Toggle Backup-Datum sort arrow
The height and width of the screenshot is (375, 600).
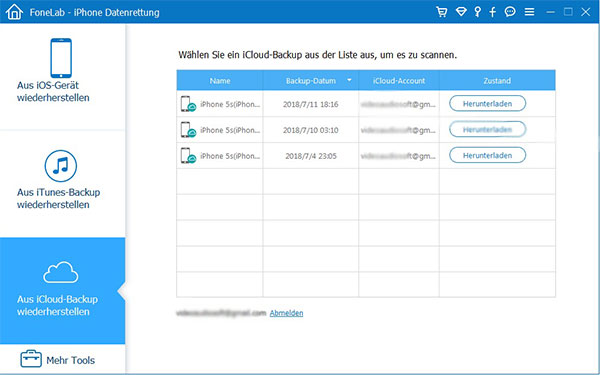coord(349,80)
